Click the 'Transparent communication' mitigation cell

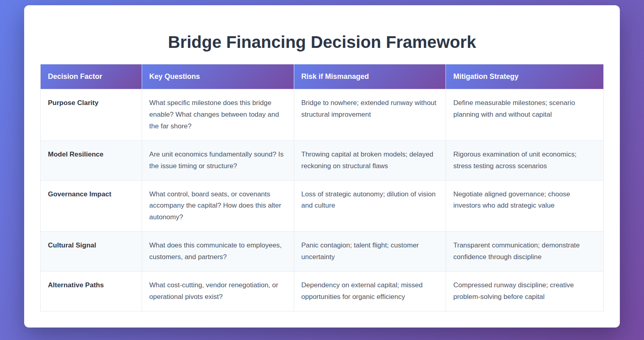click(x=516, y=251)
